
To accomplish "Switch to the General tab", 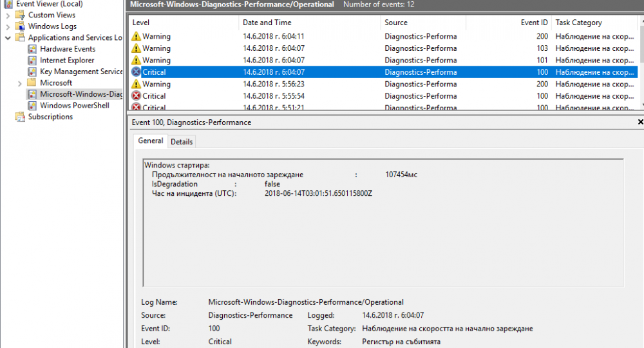I will click(150, 140).
